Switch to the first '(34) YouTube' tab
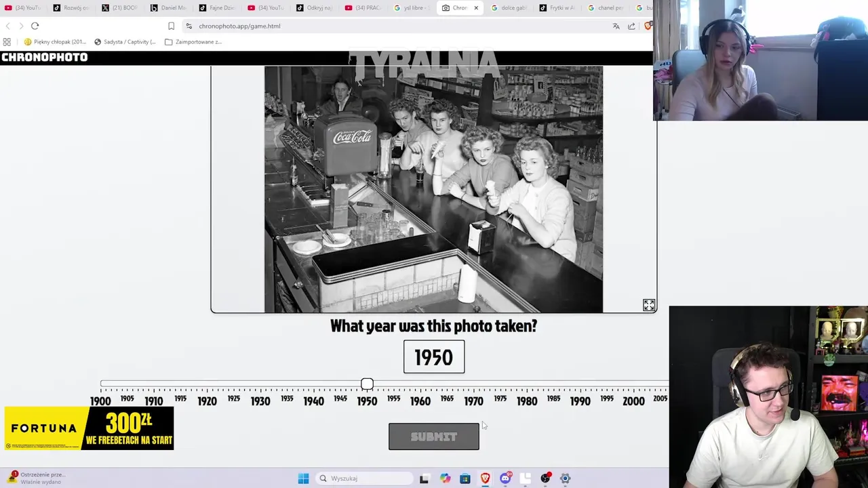868x488 pixels. (22, 8)
